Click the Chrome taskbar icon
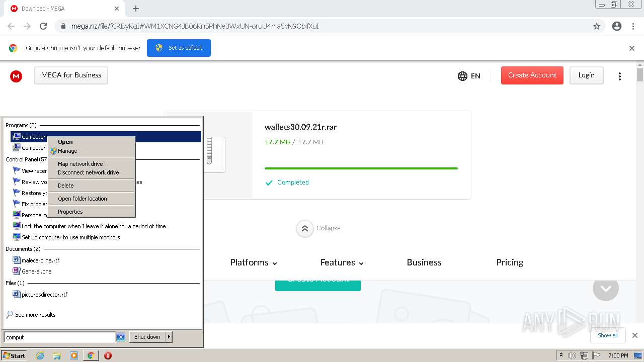 91,355
